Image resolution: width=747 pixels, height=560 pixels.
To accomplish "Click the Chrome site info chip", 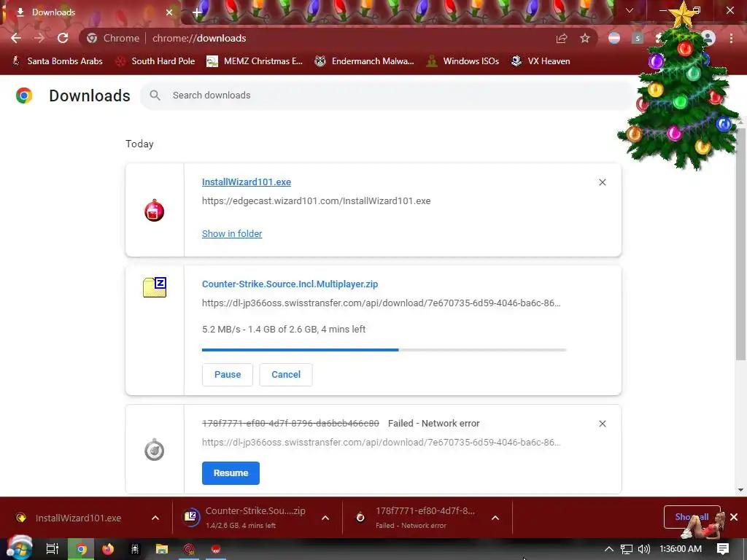I will click(113, 38).
